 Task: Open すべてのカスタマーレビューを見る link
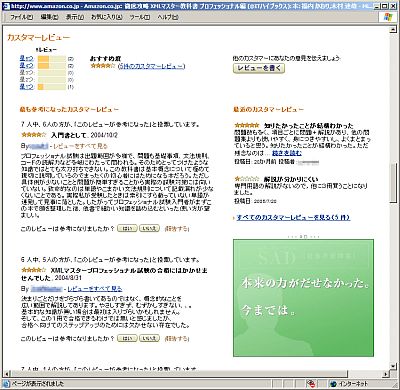pos(293,217)
